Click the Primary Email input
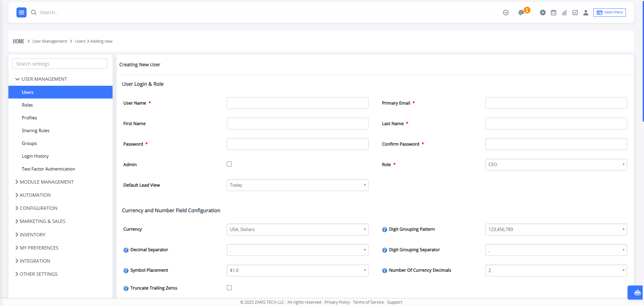 point(556,103)
